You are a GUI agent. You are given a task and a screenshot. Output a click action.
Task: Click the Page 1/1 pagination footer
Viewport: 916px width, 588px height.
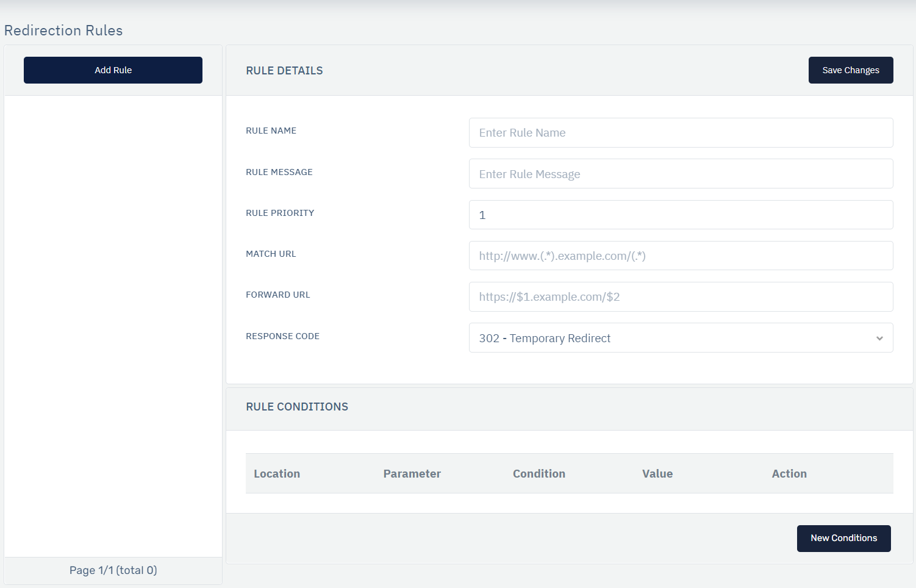pyautogui.click(x=113, y=570)
